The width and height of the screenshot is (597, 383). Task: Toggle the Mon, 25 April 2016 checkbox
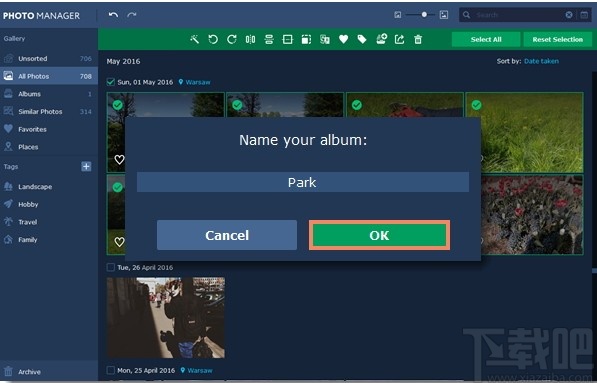111,370
